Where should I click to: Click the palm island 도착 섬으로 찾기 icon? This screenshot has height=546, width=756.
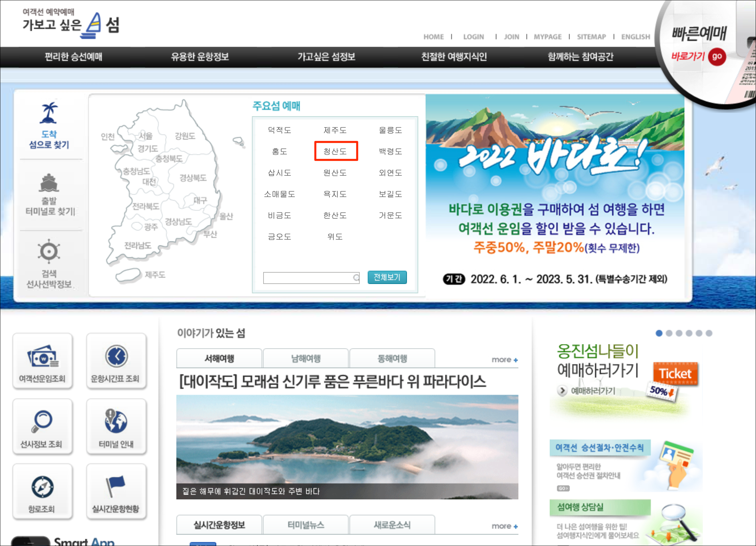pyautogui.click(x=49, y=114)
